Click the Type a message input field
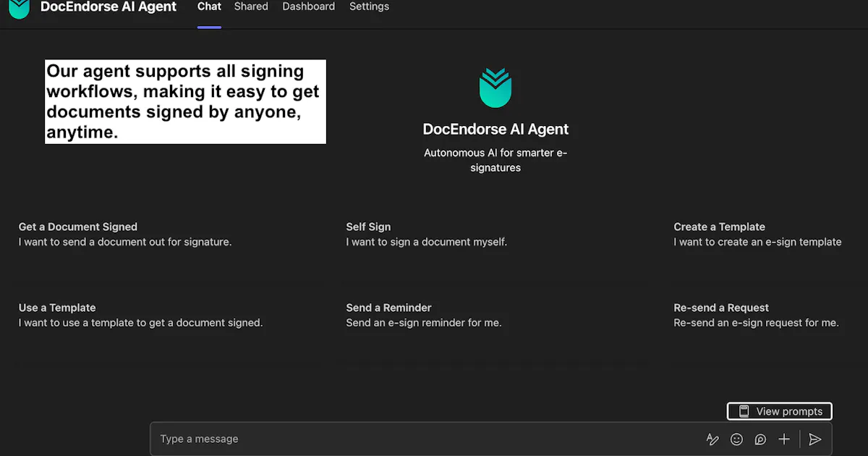The width and height of the screenshot is (868, 456). click(x=427, y=439)
